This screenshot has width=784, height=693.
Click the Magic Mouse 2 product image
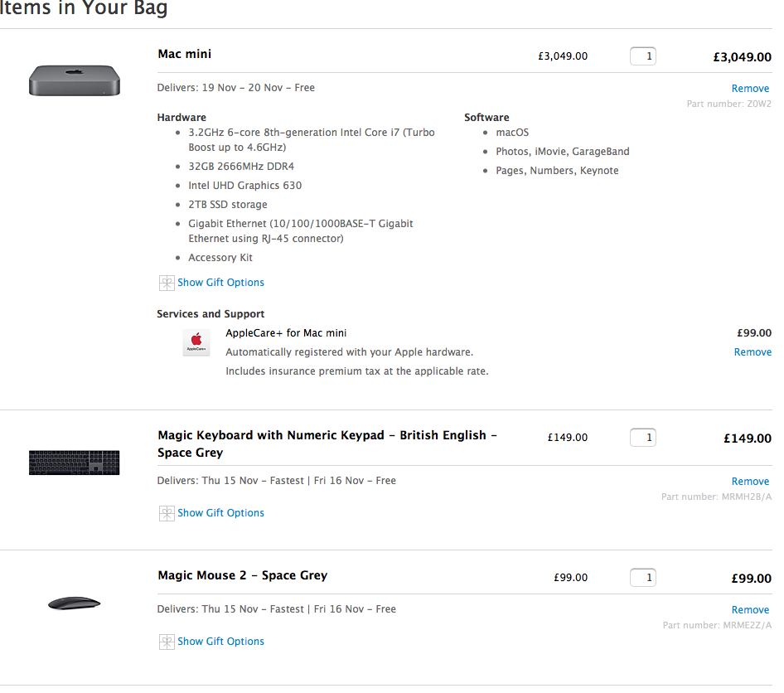(x=75, y=603)
